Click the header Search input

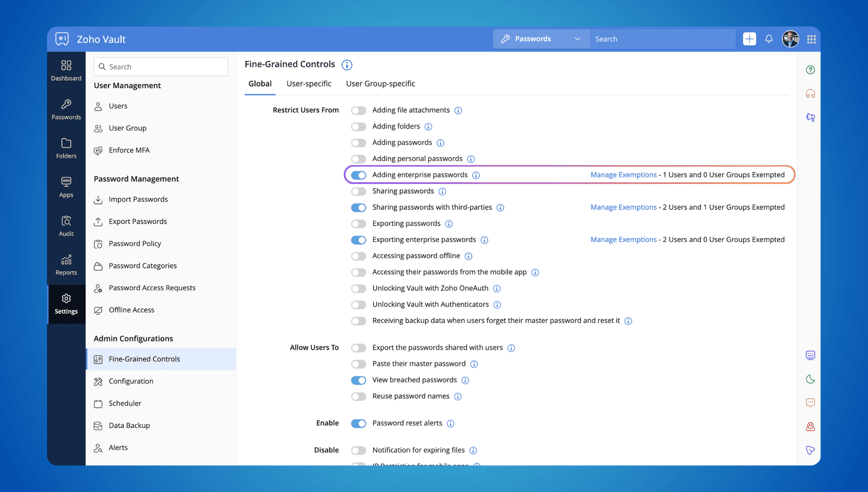click(662, 39)
